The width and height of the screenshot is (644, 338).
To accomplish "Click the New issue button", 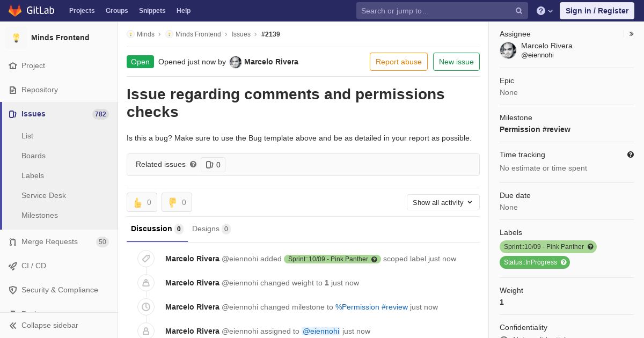I will click(x=456, y=62).
